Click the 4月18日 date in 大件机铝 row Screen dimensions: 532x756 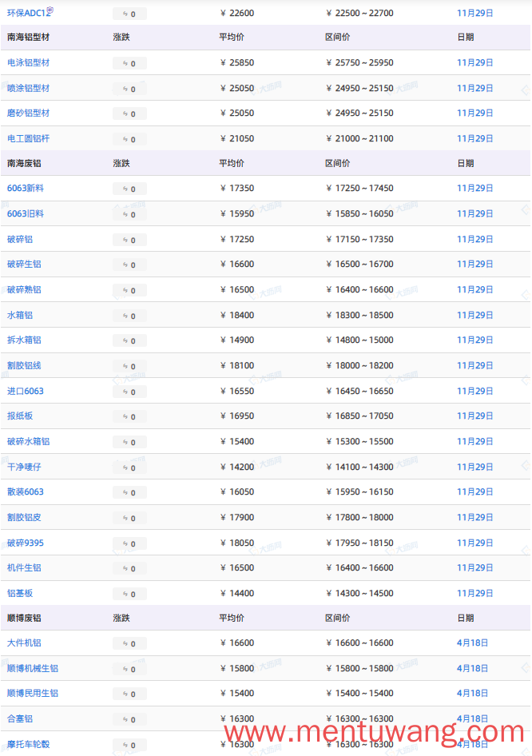click(473, 643)
